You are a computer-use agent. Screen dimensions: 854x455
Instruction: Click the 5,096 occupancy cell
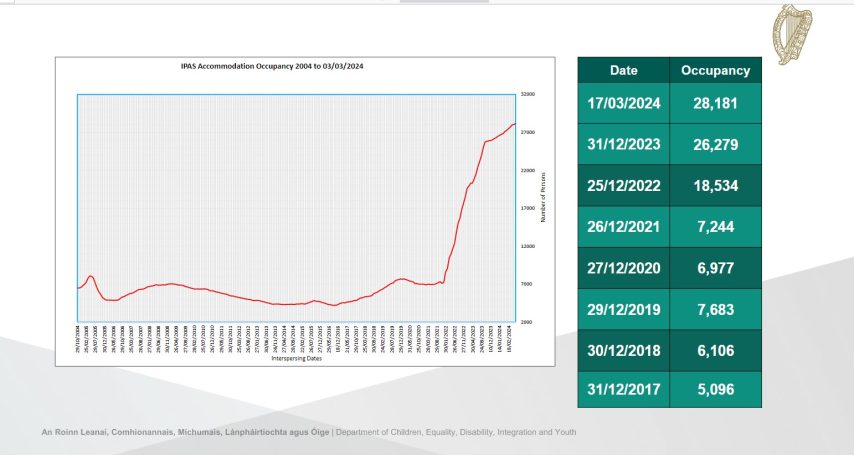tap(715, 388)
